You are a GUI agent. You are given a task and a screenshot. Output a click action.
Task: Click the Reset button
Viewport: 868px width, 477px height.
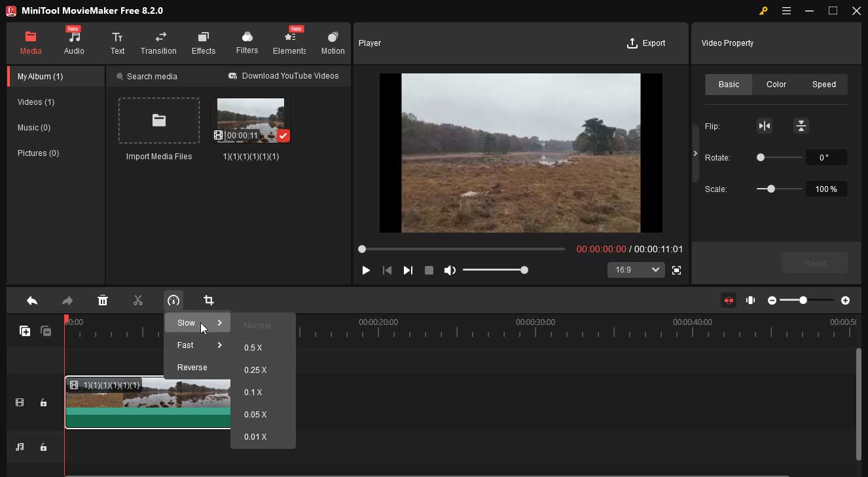pyautogui.click(x=815, y=263)
